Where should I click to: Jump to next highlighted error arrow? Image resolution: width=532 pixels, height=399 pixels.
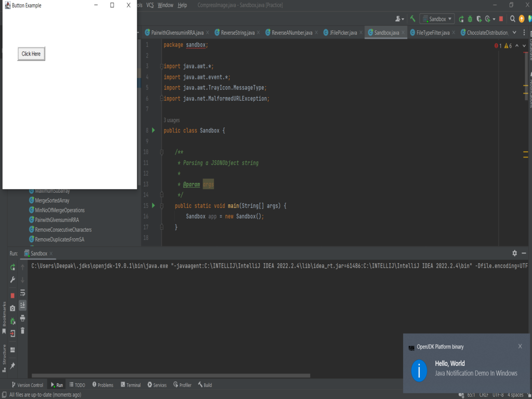(x=524, y=46)
